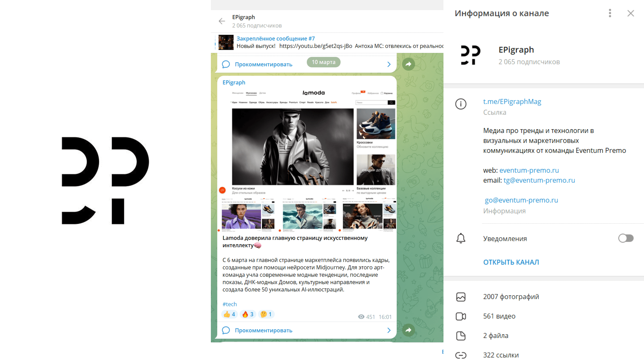The image size is (644, 361).
Task: Click the #tech hashtag
Action: pos(229,304)
